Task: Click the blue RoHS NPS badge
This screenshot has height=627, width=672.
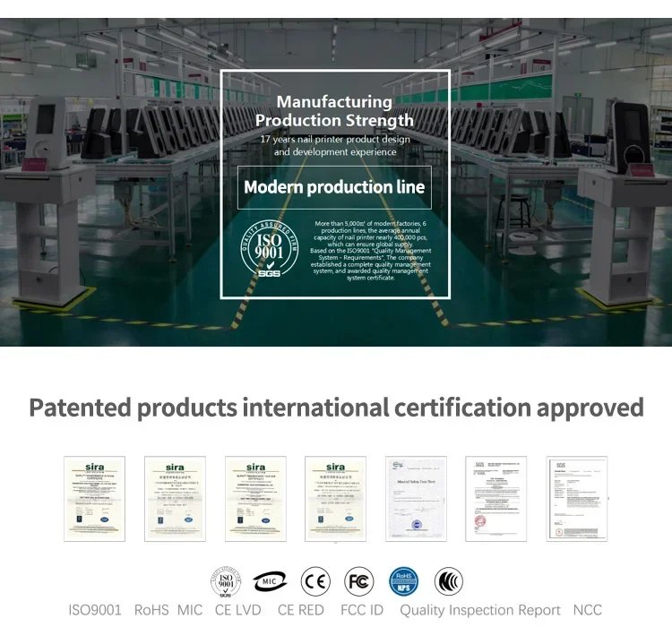Action: pyautogui.click(x=404, y=581)
